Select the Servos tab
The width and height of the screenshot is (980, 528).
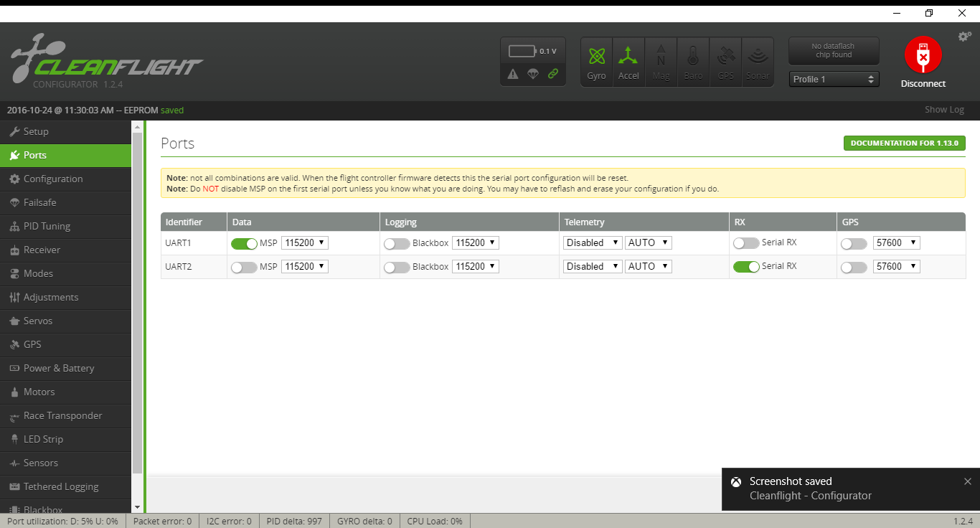click(x=66, y=321)
